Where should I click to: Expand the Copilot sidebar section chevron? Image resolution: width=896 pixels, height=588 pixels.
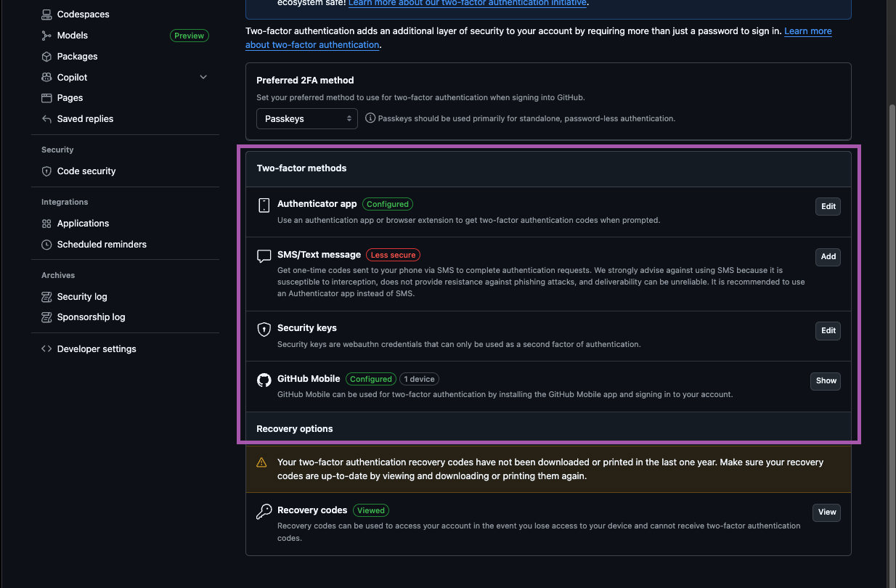(203, 78)
